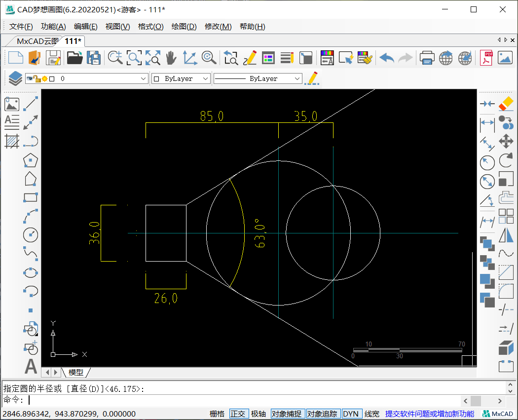Toggle 正交 ortho mode in status bar

[x=238, y=414]
